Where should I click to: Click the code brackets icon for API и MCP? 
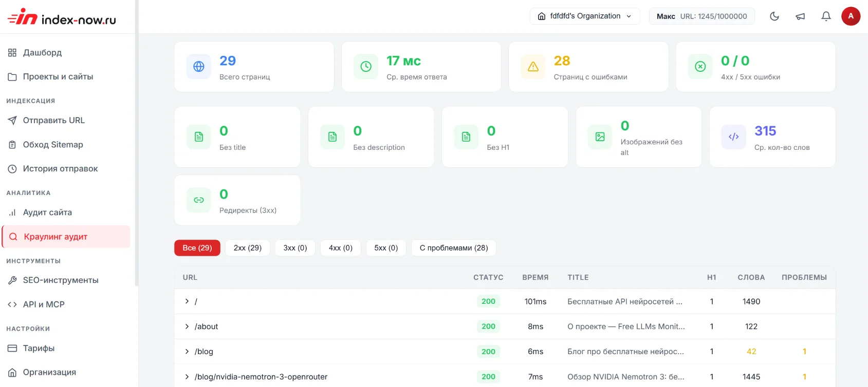pyautogui.click(x=12, y=304)
